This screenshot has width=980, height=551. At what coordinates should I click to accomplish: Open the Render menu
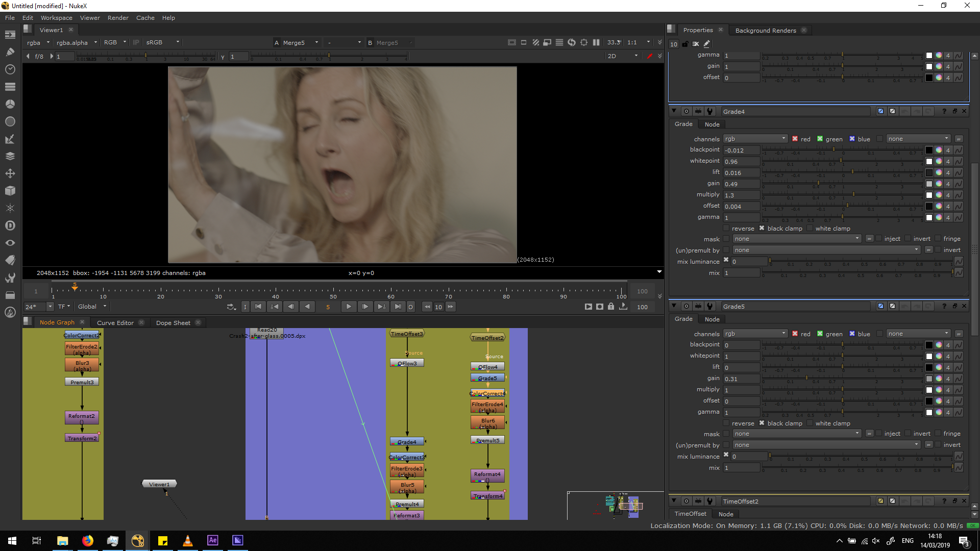(118, 18)
